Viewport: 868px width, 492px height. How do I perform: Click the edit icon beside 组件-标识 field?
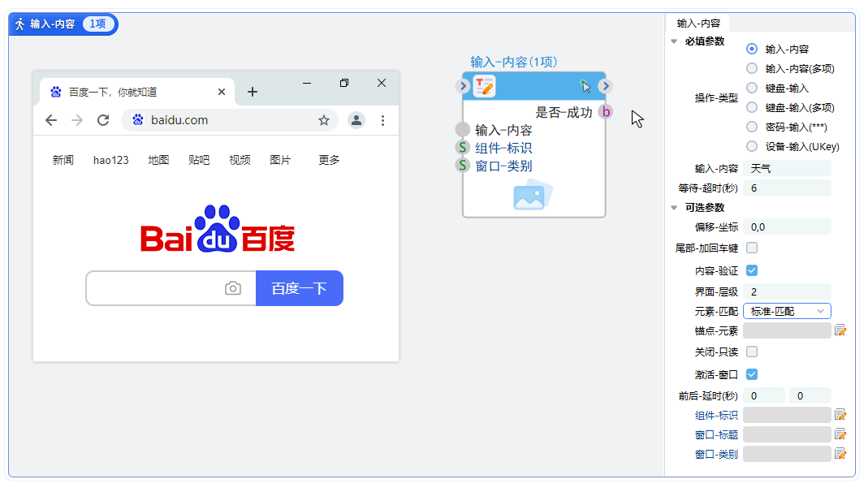(x=841, y=414)
